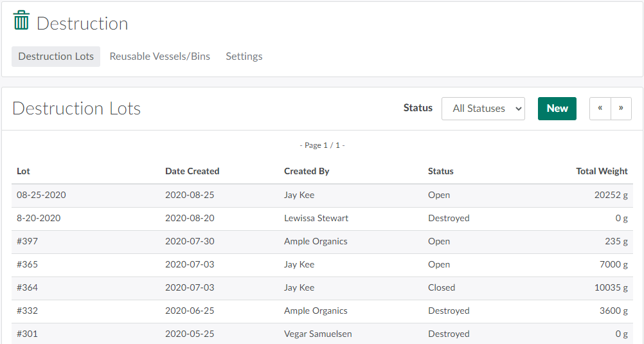This screenshot has height=344, width=644.
Task: Click the Created By column header
Action: tap(307, 171)
